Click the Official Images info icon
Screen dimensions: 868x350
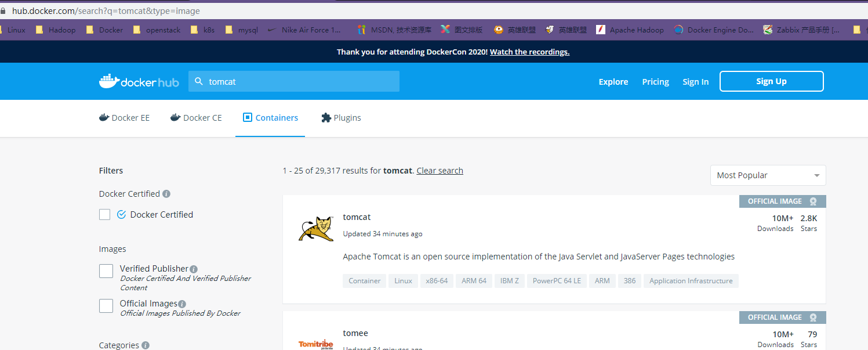[x=182, y=304]
